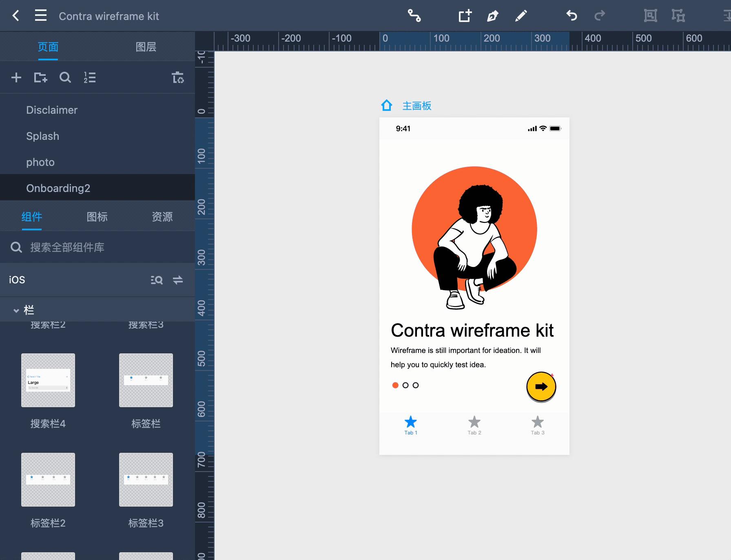Click the Contra wireframe kit project title

click(x=109, y=16)
